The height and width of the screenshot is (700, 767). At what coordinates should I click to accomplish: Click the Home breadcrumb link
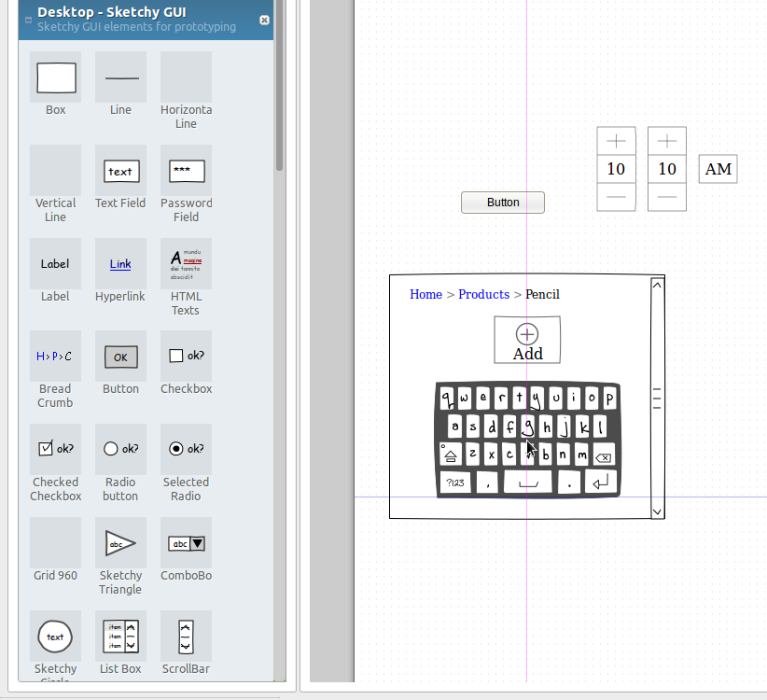coord(425,295)
